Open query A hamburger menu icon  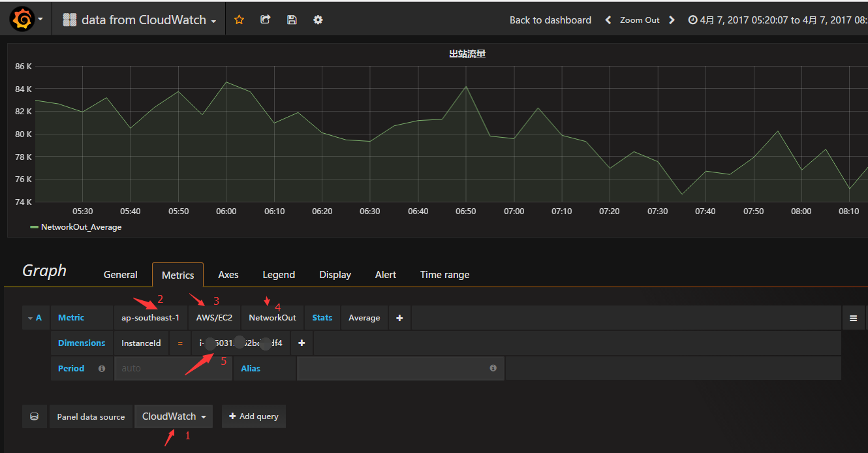(x=853, y=318)
